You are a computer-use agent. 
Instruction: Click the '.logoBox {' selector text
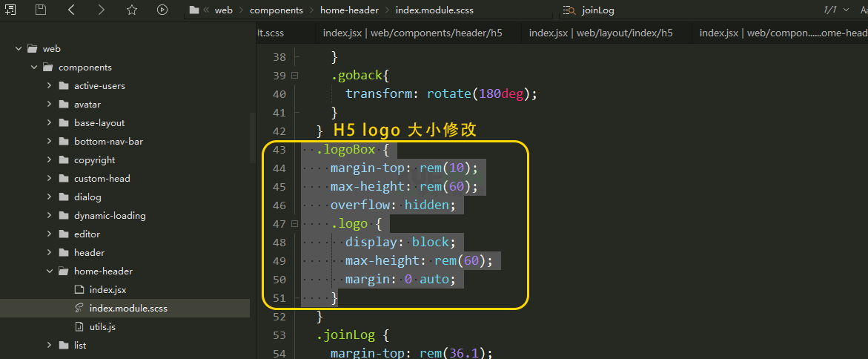(x=353, y=150)
